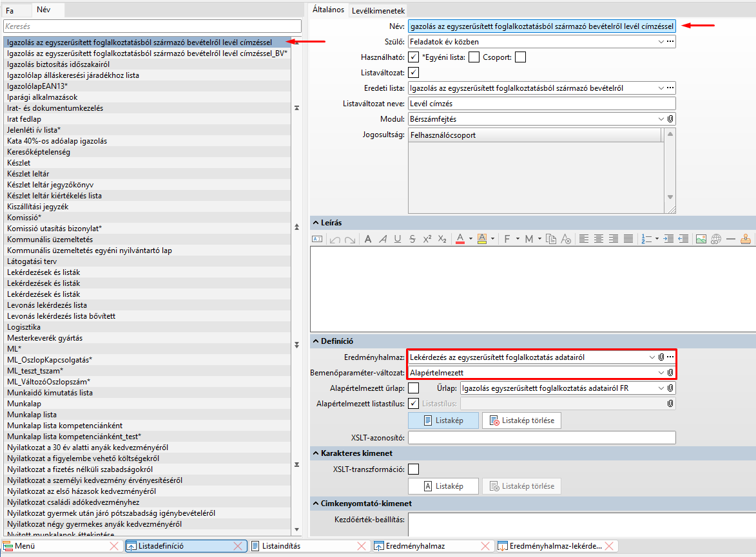Open the Űrlap dropdown
Screen dimensions: 756x557
(661, 388)
